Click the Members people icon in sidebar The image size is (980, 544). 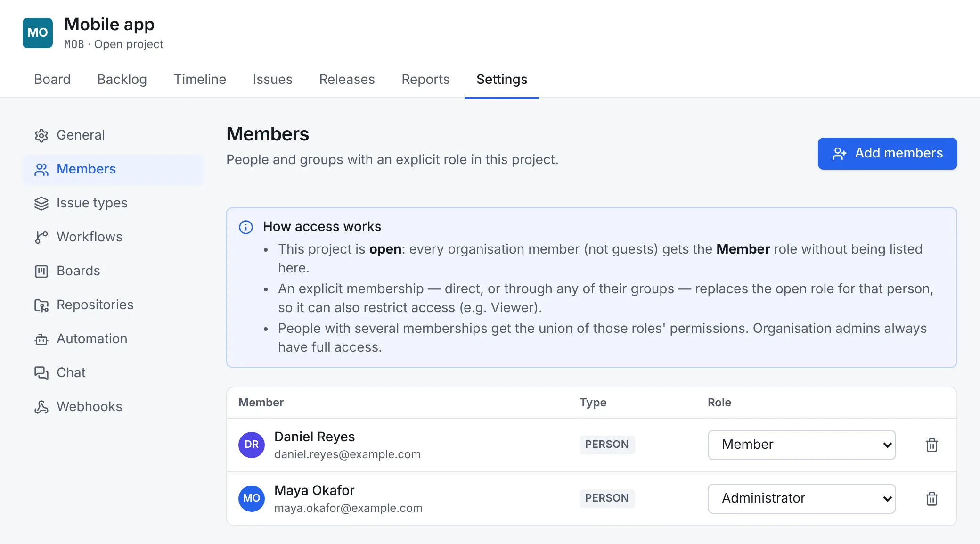coord(41,169)
